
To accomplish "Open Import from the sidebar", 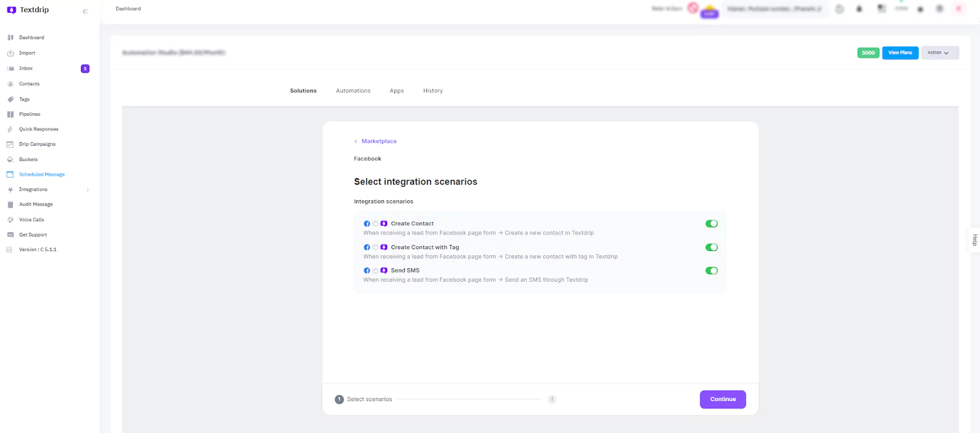I will point(27,53).
